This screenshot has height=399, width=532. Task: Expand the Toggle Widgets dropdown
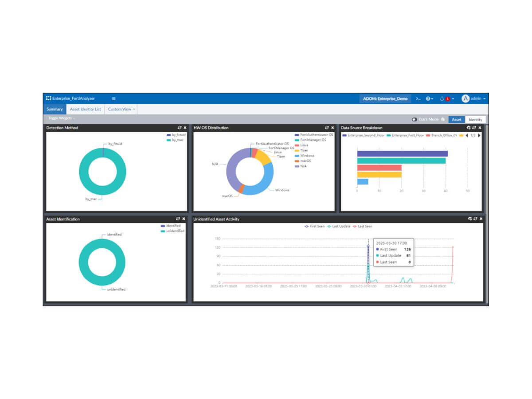tap(61, 118)
